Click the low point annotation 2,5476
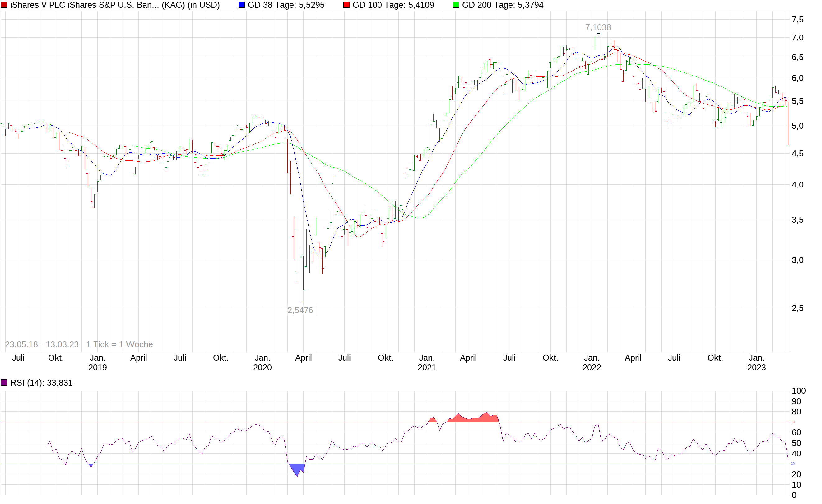Screen dimensions: 822x504 [x=300, y=310]
